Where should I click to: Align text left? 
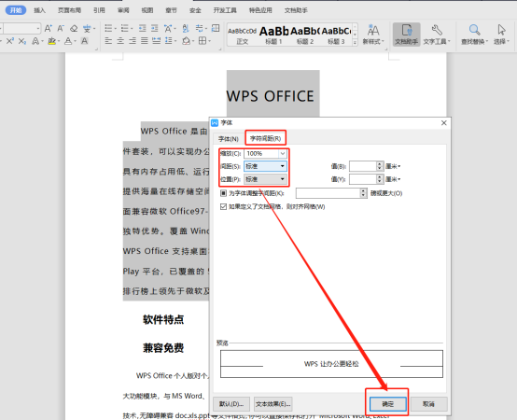tap(108, 41)
